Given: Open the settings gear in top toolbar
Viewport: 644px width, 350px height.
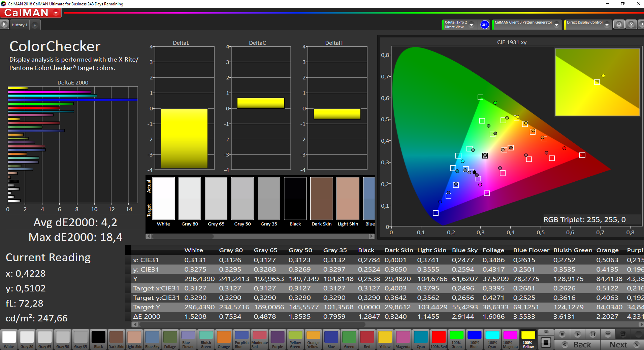Looking at the screenshot, I should point(619,25).
